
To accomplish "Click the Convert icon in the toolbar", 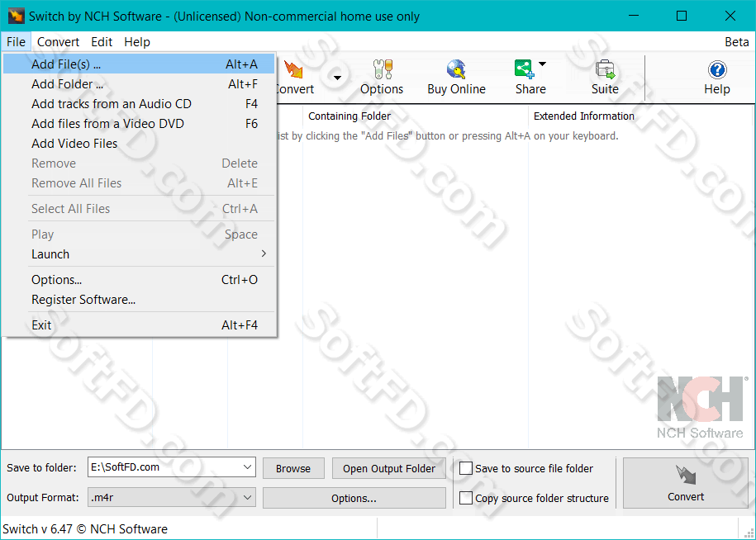I will coord(293,70).
